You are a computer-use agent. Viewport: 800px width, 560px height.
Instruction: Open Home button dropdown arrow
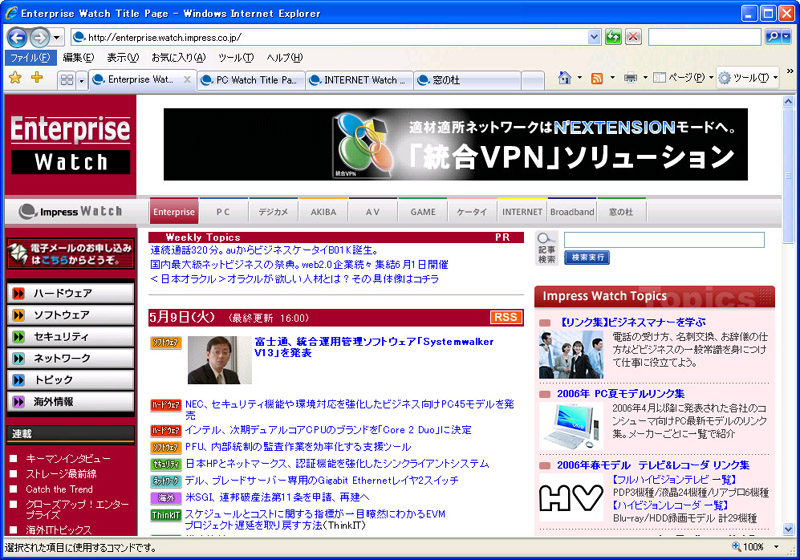pos(579,78)
